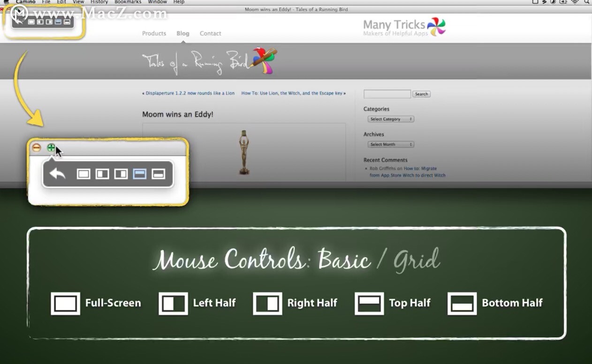The width and height of the screenshot is (592, 364).
Task: Click the Right Half legend icon
Action: click(x=267, y=303)
